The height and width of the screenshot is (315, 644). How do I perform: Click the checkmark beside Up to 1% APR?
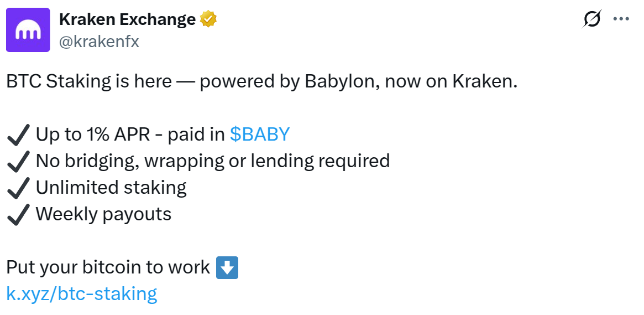coord(18,135)
